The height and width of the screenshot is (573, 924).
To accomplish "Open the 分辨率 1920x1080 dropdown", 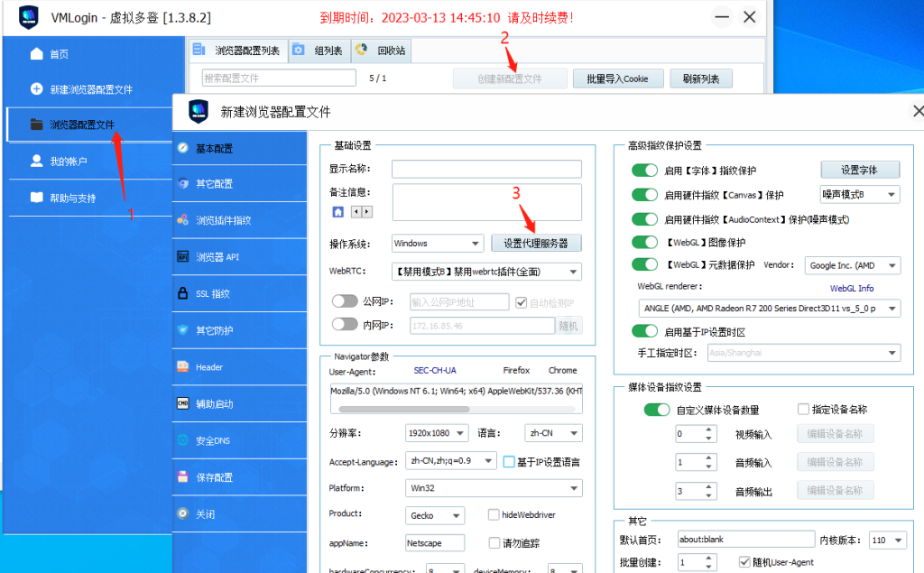I will click(437, 433).
